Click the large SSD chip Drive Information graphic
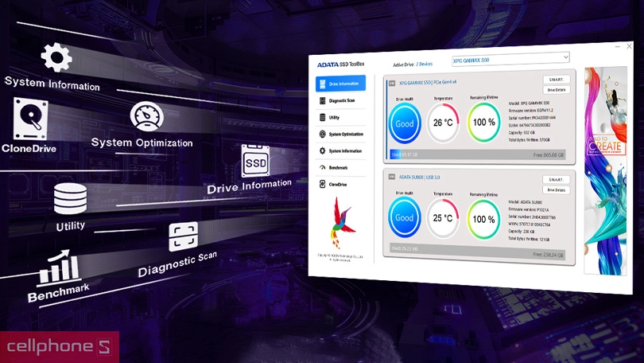The height and width of the screenshot is (363, 644). [x=255, y=162]
